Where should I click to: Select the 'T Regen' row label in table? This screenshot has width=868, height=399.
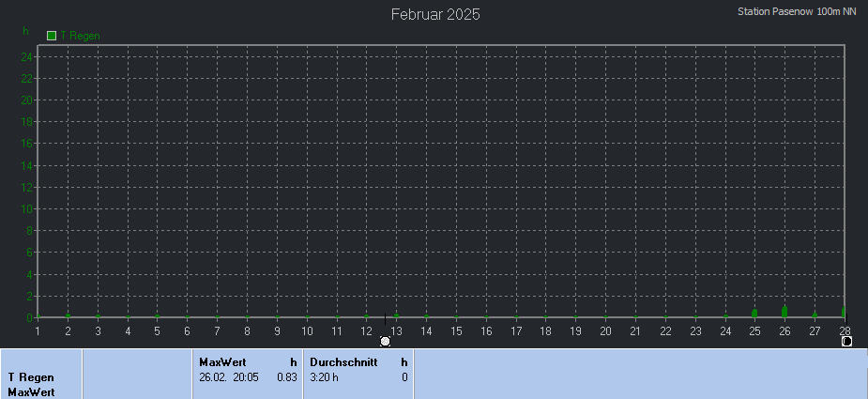(31, 377)
